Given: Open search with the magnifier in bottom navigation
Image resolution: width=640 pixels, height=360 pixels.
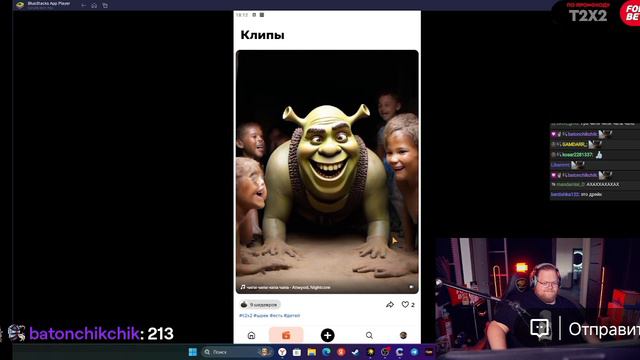Looking at the screenshot, I should 369,336.
